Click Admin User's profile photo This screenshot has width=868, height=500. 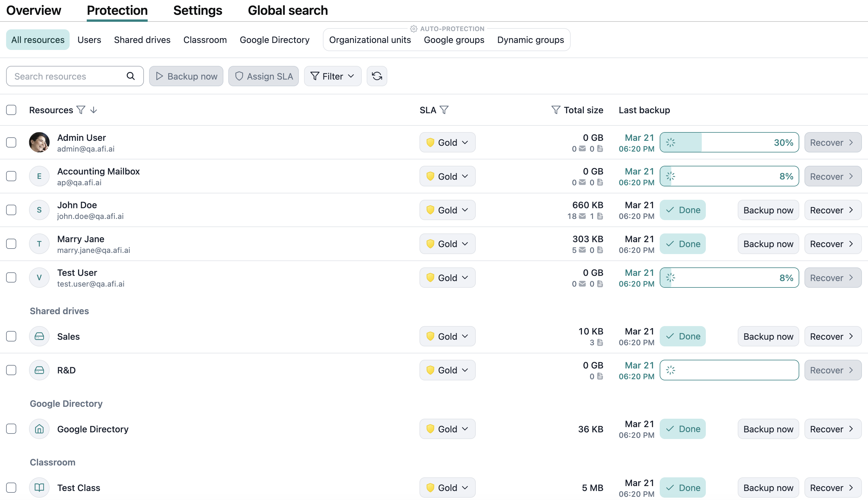[39, 142]
